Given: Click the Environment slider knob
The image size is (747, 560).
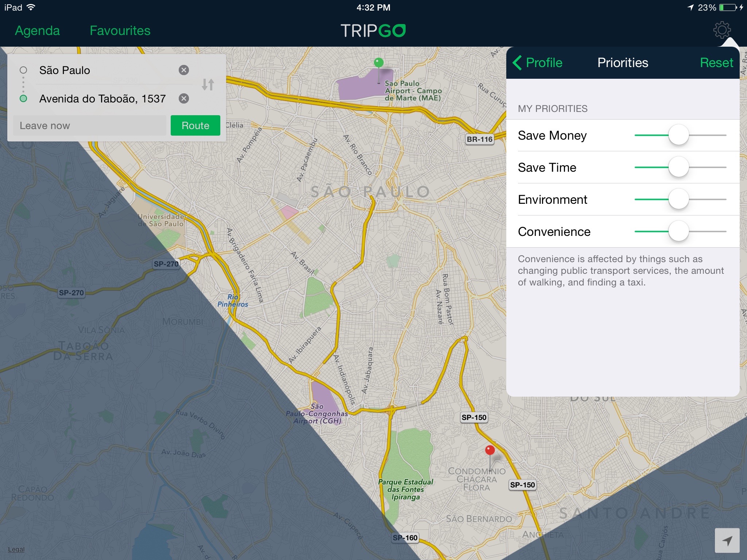Looking at the screenshot, I should (678, 199).
